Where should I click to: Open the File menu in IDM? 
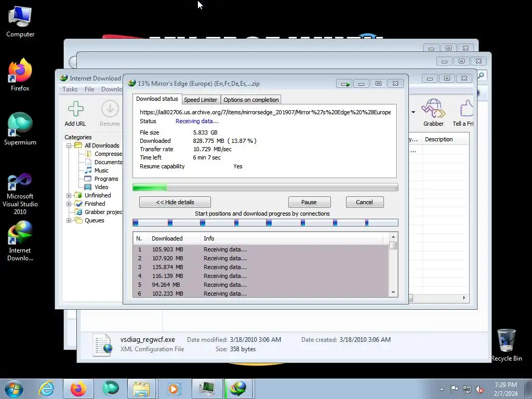tap(89, 89)
